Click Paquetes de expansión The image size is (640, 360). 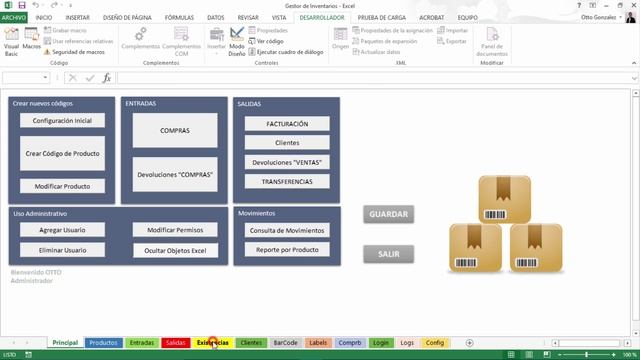[x=384, y=41]
